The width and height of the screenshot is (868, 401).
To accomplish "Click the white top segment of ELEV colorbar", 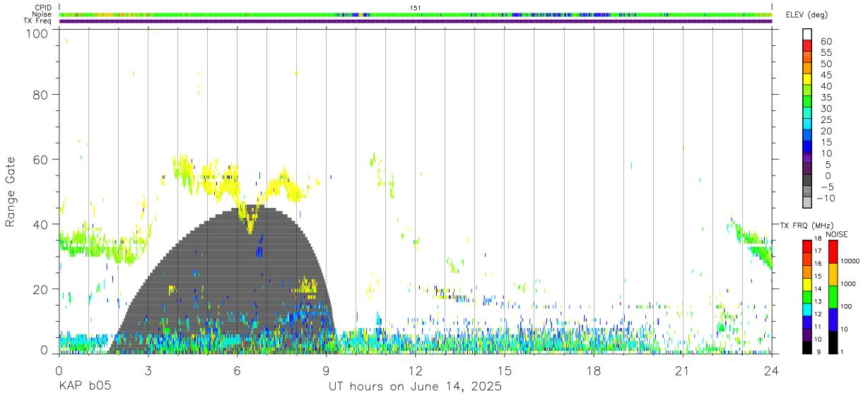I will 807,33.
